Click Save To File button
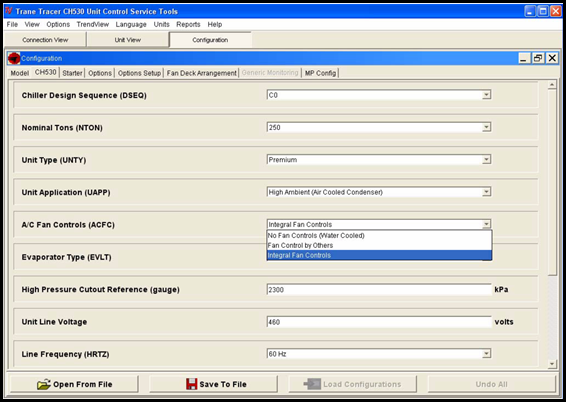566x402 pixels. 214,384
